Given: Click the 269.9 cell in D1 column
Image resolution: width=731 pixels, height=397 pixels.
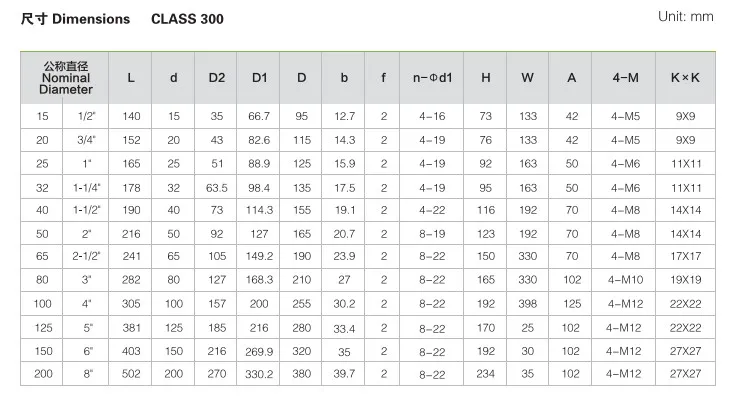Looking at the screenshot, I should 258,352.
